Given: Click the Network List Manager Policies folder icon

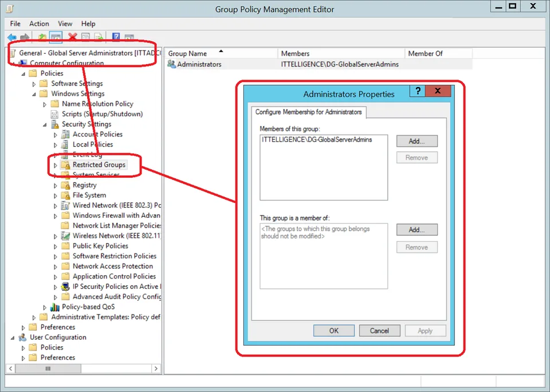Looking at the screenshot, I should point(65,226).
